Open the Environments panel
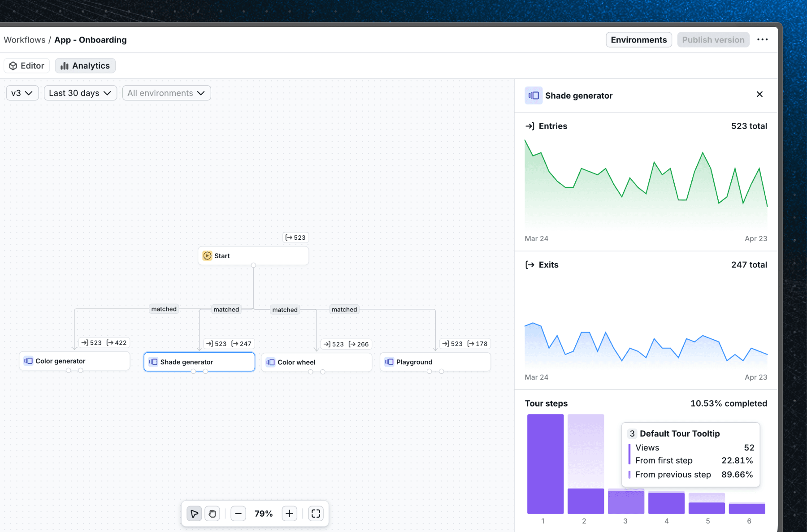Image resolution: width=807 pixels, height=532 pixels. point(638,39)
